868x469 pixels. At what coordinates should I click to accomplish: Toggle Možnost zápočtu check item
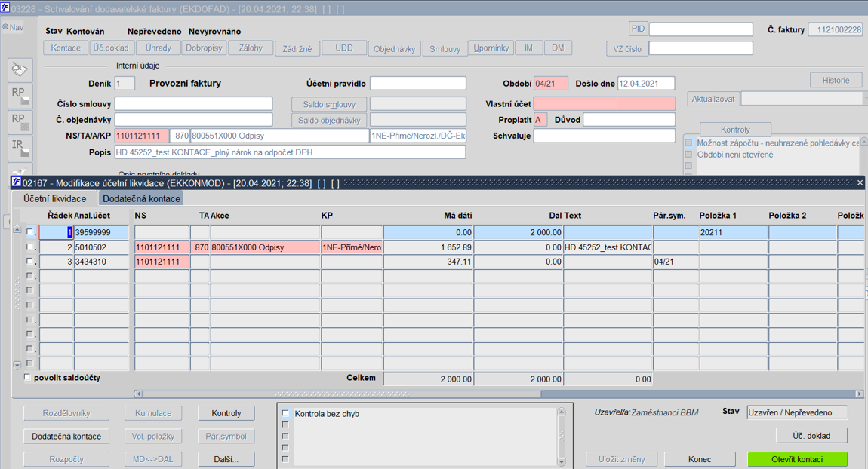pos(688,143)
